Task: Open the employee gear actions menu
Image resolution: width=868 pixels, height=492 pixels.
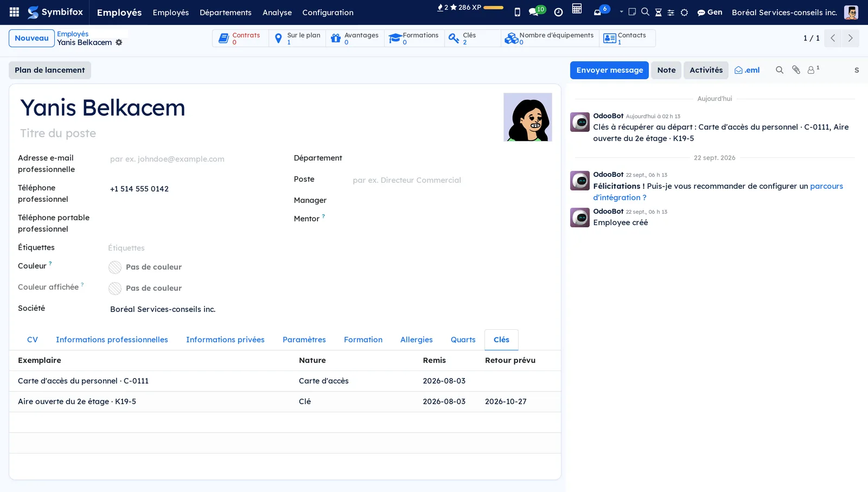Action: 119,42
